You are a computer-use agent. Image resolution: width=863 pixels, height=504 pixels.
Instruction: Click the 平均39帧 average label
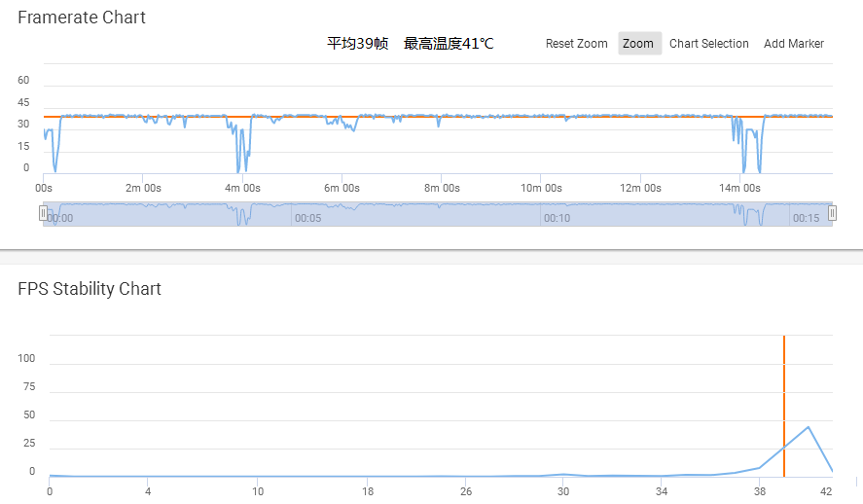click(x=357, y=44)
